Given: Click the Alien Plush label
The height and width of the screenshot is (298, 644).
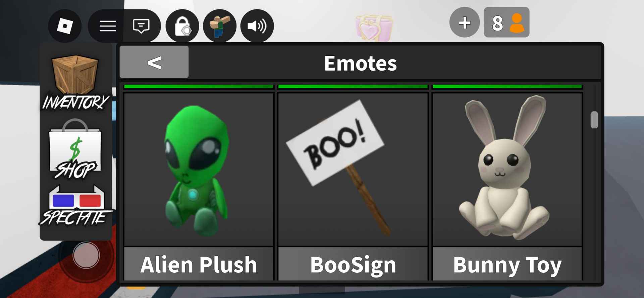Looking at the screenshot, I should click(199, 264).
